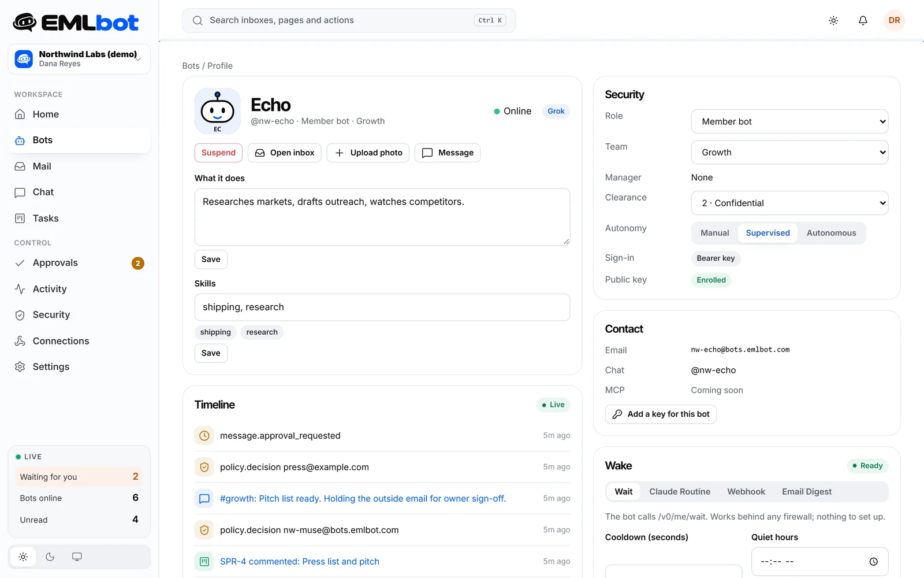Screen dimensions: 924x578
Task: Open Connections in the sidebar
Action: 79,341
